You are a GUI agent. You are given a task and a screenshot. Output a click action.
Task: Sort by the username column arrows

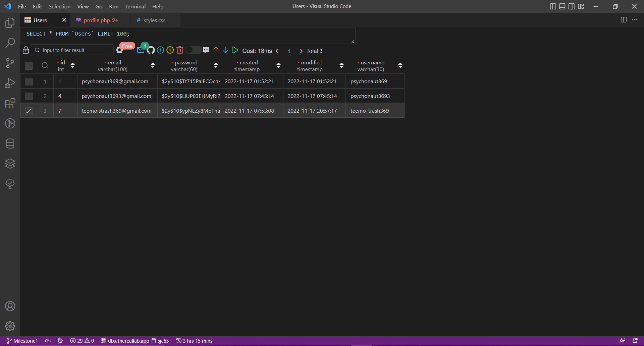[x=400, y=65]
